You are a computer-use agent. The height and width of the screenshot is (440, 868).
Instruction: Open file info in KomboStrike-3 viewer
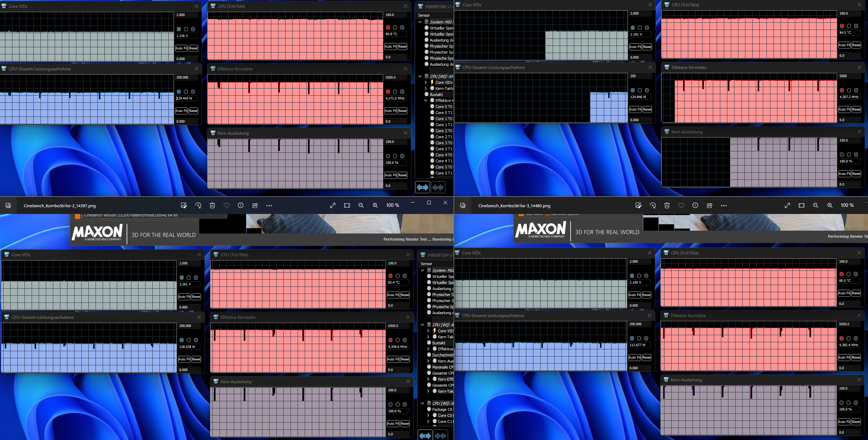tap(695, 205)
